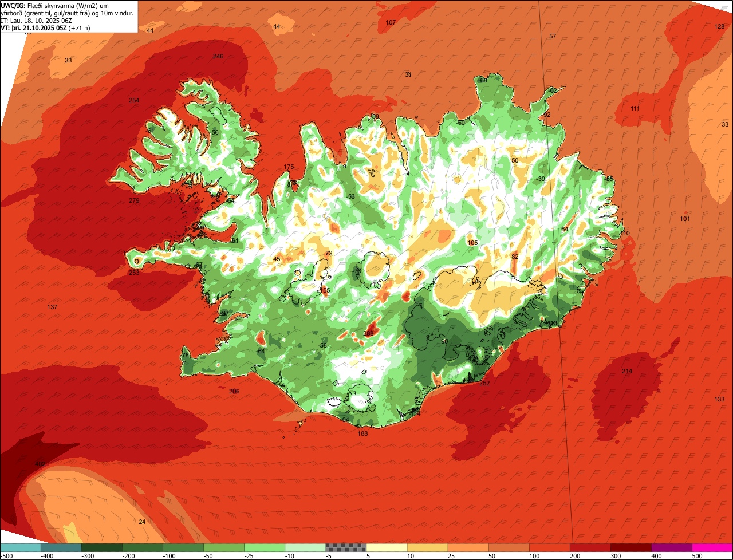
Task: Select the -100 to -50 green legend swatch
Action: [183, 547]
